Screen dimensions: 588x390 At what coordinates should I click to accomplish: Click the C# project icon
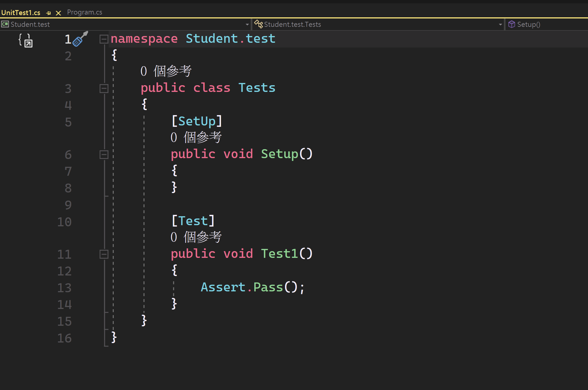[5, 24]
